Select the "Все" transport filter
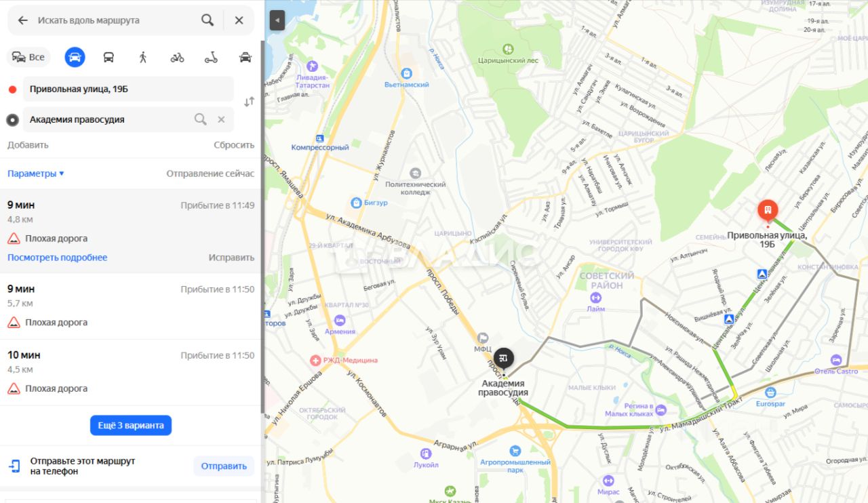 coord(29,57)
